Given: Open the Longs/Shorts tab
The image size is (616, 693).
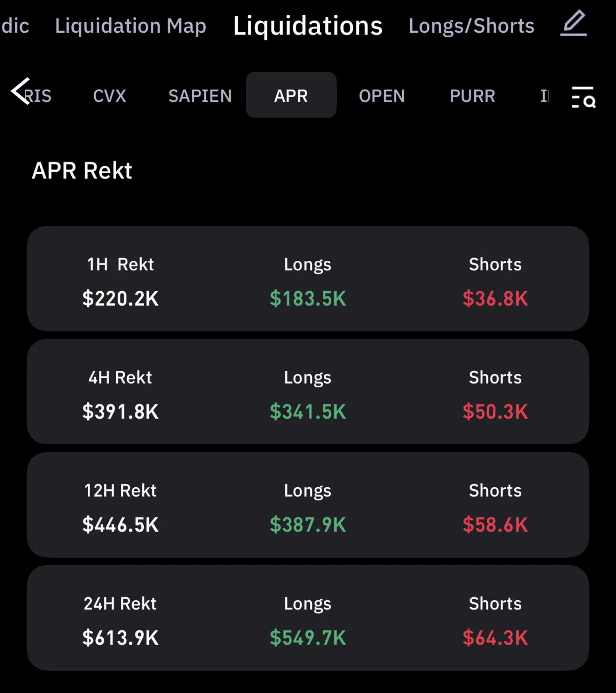Looking at the screenshot, I should [x=471, y=26].
